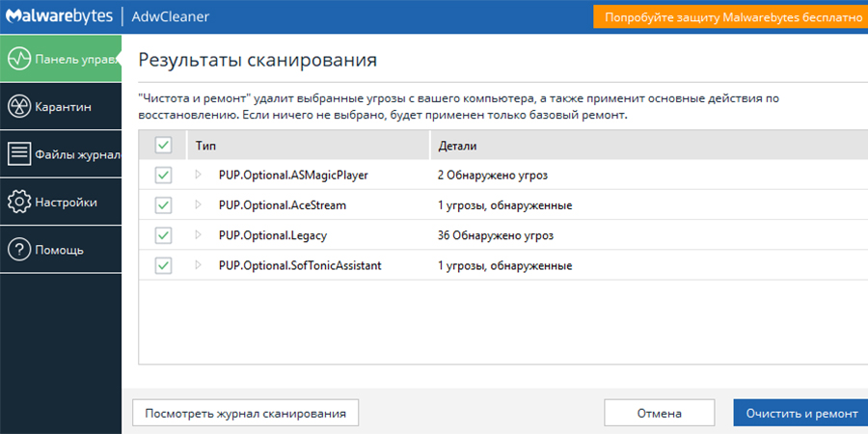868x434 pixels.
Task: Toggle the select-all checkbox in table header
Action: pos(163,146)
